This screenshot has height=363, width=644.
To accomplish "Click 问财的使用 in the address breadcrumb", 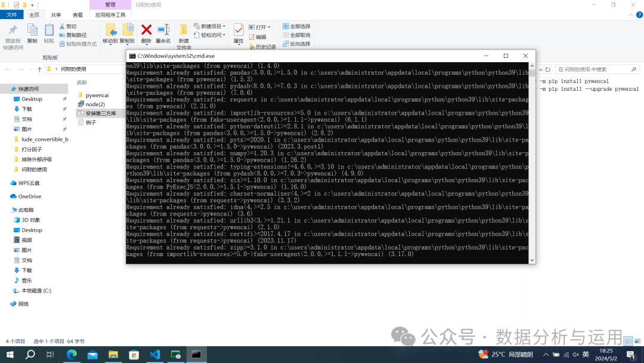I will coord(73,69).
